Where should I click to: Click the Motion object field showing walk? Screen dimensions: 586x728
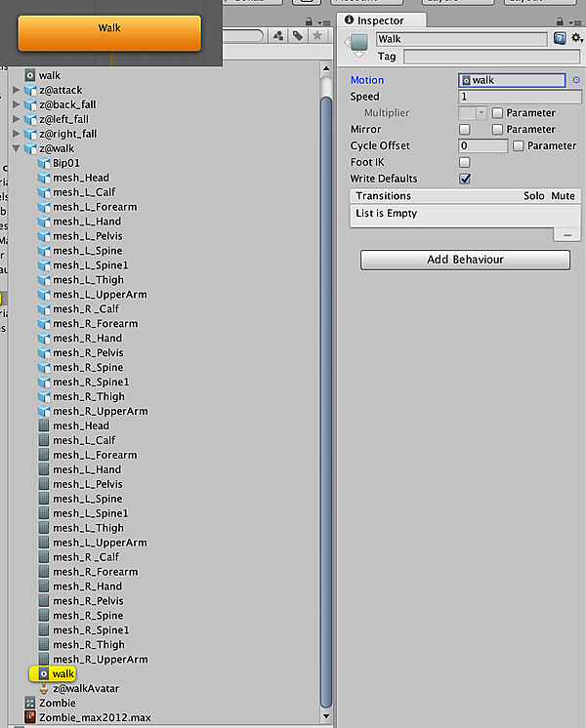click(x=512, y=80)
